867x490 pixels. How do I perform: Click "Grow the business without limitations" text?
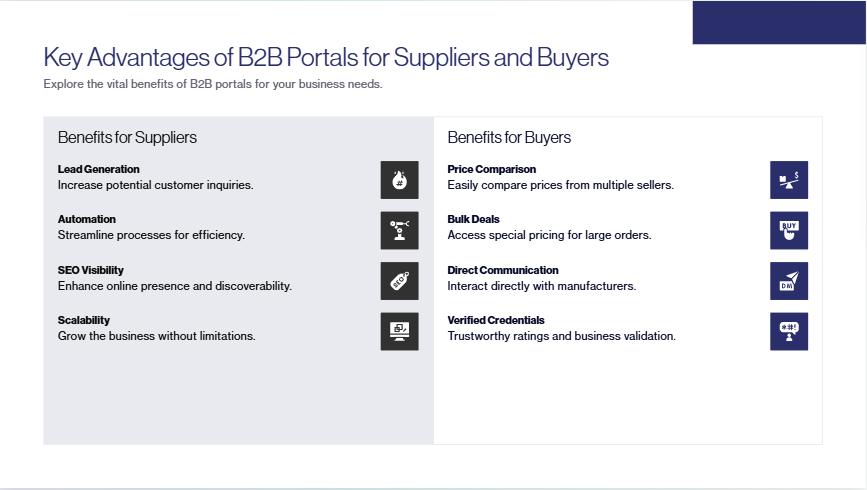click(x=156, y=336)
